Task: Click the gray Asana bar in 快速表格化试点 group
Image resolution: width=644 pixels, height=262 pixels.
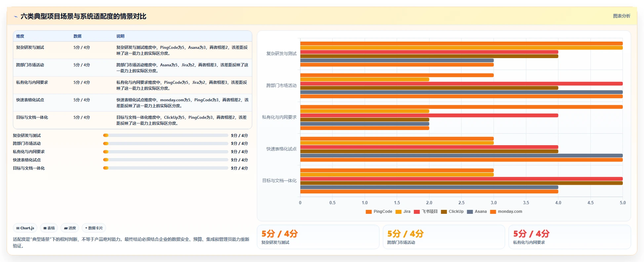Action: (462, 156)
